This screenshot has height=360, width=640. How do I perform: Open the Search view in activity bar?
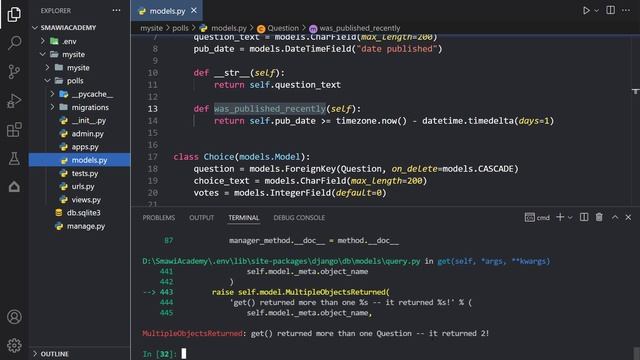14,43
